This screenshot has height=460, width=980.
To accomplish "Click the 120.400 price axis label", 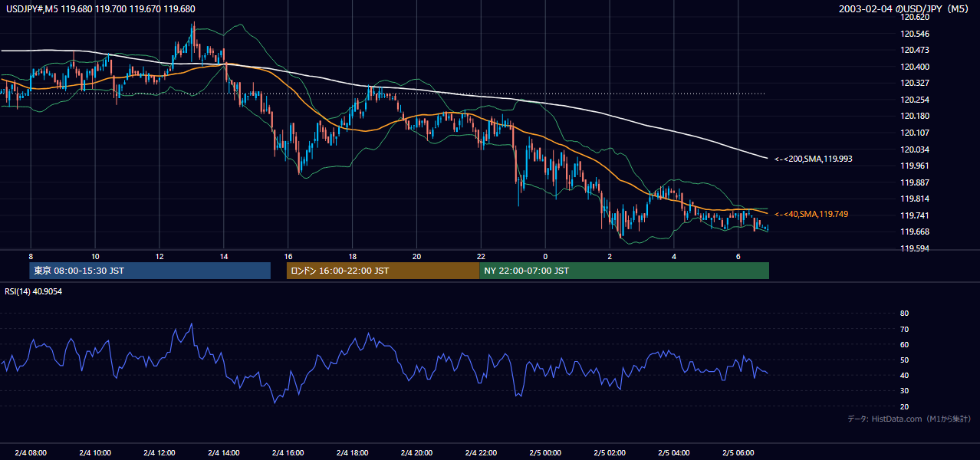I will (x=915, y=67).
